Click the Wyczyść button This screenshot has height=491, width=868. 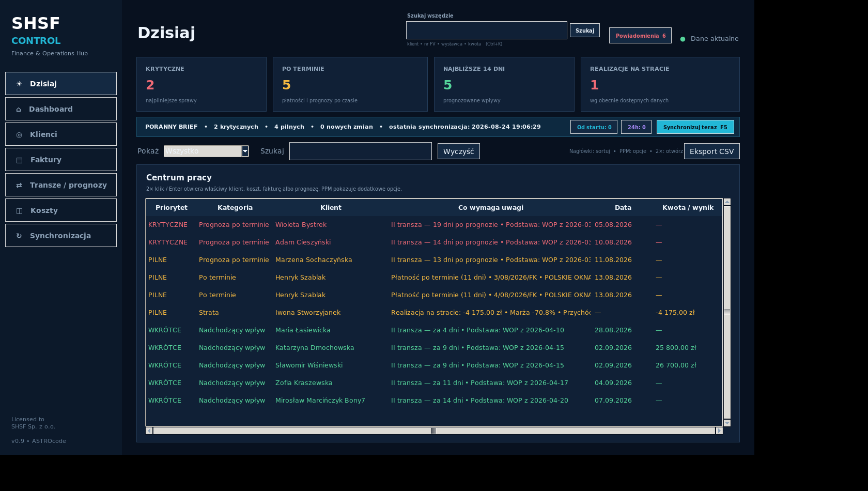(x=458, y=151)
